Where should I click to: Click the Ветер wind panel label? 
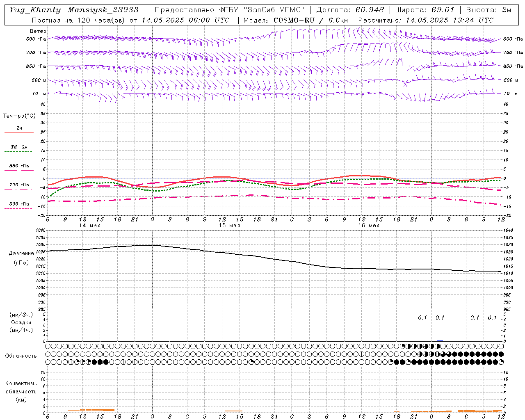pyautogui.click(x=38, y=31)
